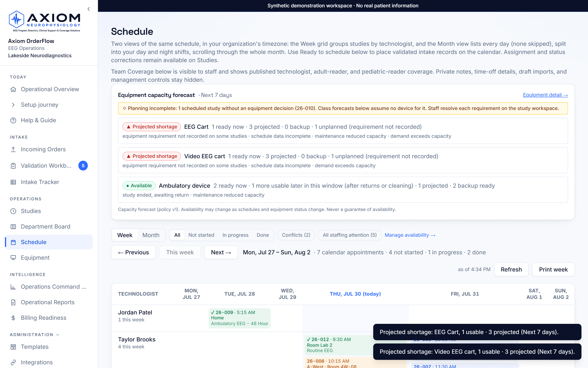Click the FRI, JUL 31 column header

(465, 294)
